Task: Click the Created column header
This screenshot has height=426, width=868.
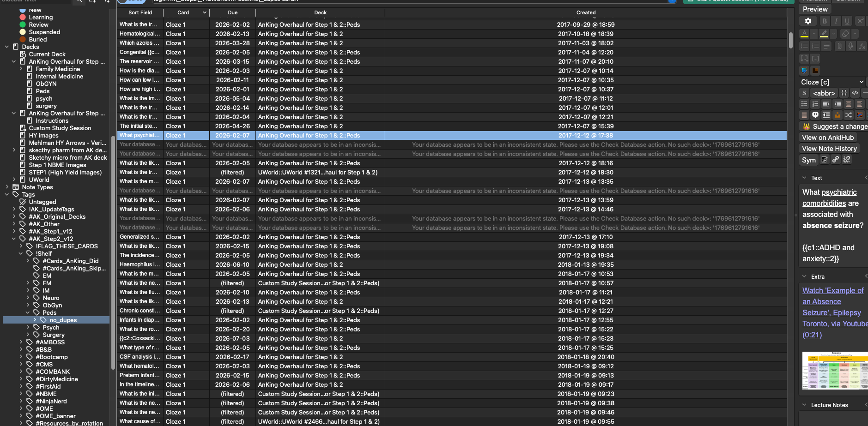Action: point(585,12)
